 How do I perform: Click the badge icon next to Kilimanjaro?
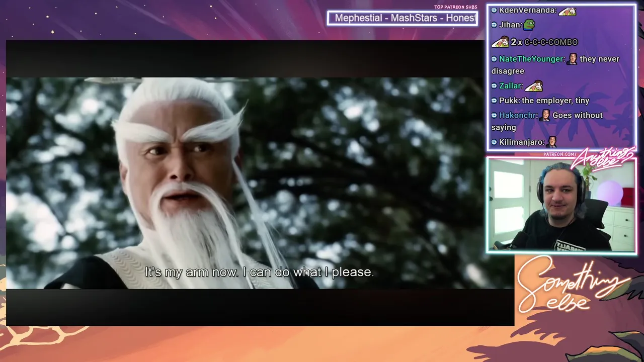tap(494, 142)
